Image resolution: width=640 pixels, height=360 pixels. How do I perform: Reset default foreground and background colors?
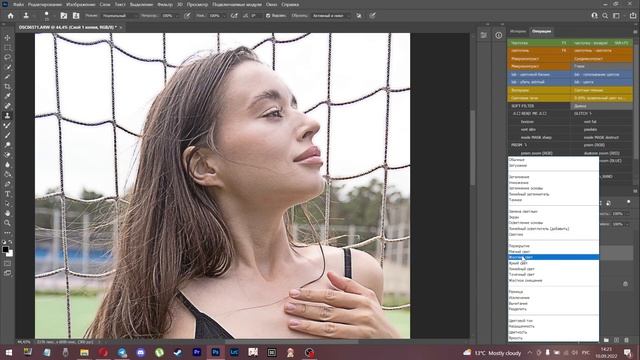pyautogui.click(x=4, y=242)
